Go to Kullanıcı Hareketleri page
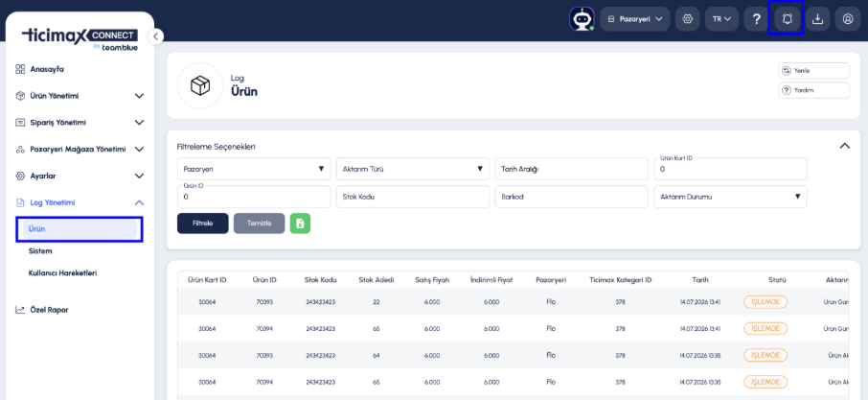Viewport: 868px width, 400px height. pos(62,273)
